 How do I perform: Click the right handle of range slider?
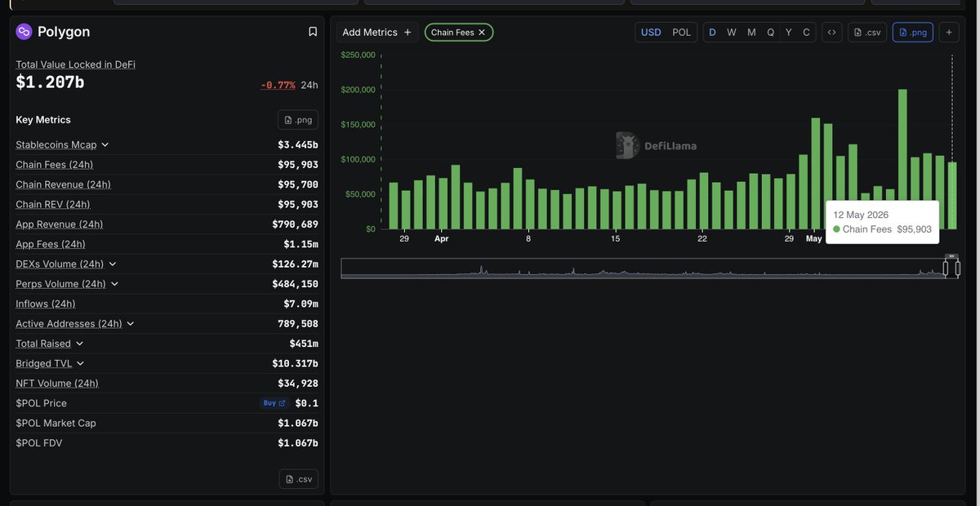956,268
